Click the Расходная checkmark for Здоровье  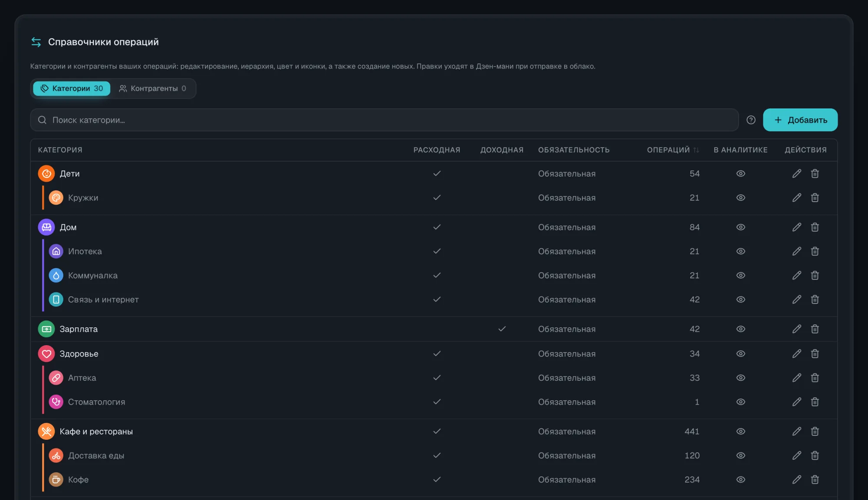click(437, 354)
